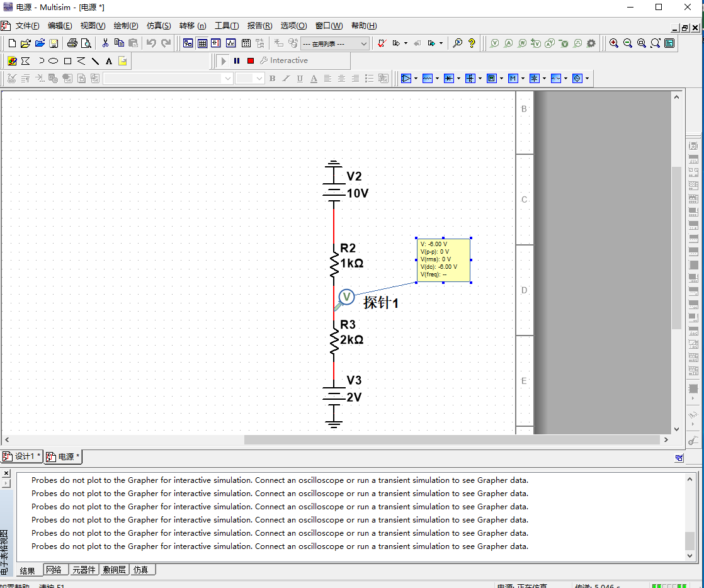Zoom to fit page
Viewport: 704px width, 588px height.
[x=656, y=43]
